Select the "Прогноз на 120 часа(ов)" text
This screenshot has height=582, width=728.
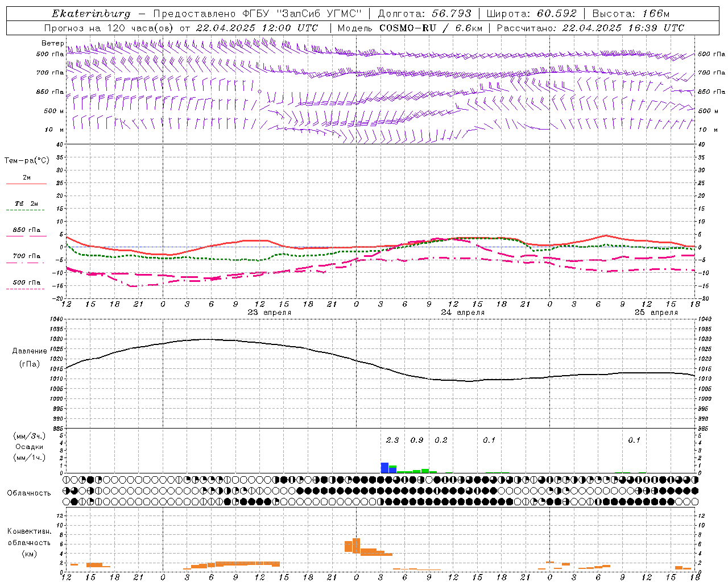click(x=110, y=28)
